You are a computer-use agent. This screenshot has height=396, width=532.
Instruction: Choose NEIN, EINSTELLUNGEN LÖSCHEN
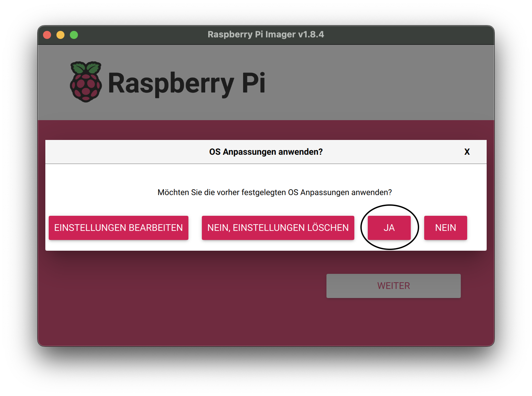(278, 228)
